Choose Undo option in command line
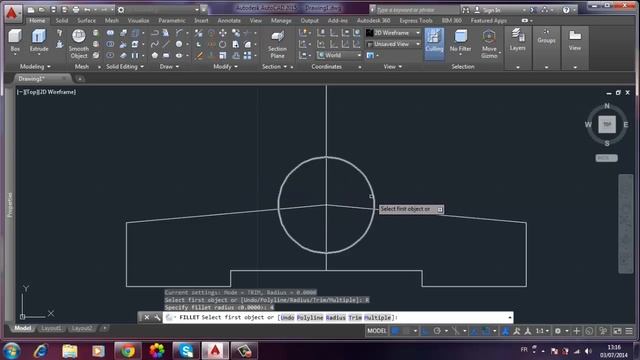Screen dimensions: 640x360 tap(287, 318)
